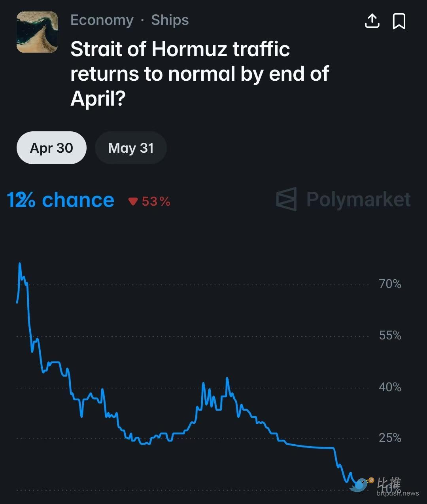427x504 pixels.
Task: Click the chart line's highest peak
Action: pos(20,264)
